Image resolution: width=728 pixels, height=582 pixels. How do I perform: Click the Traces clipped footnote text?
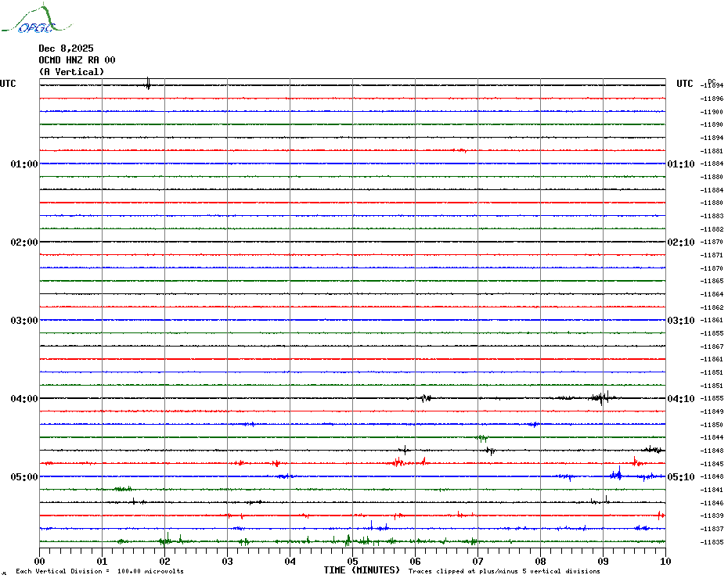504,572
